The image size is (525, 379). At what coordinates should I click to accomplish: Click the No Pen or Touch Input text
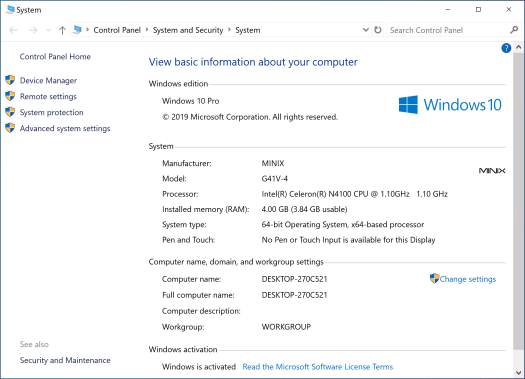(x=349, y=240)
